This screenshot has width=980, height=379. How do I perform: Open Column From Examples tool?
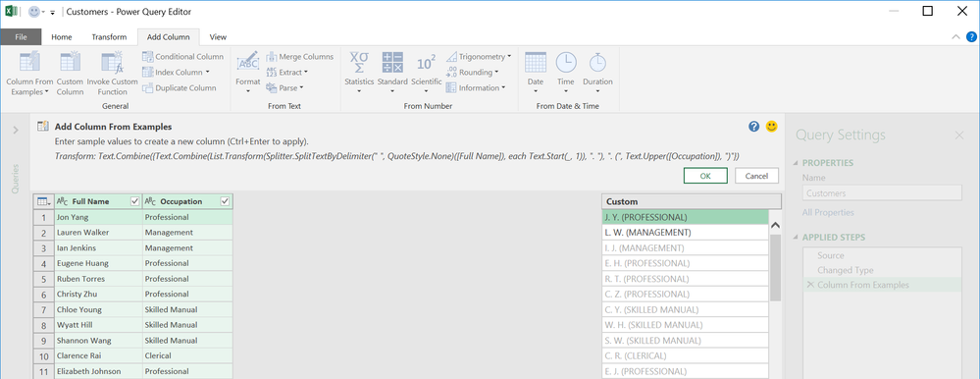click(29, 74)
